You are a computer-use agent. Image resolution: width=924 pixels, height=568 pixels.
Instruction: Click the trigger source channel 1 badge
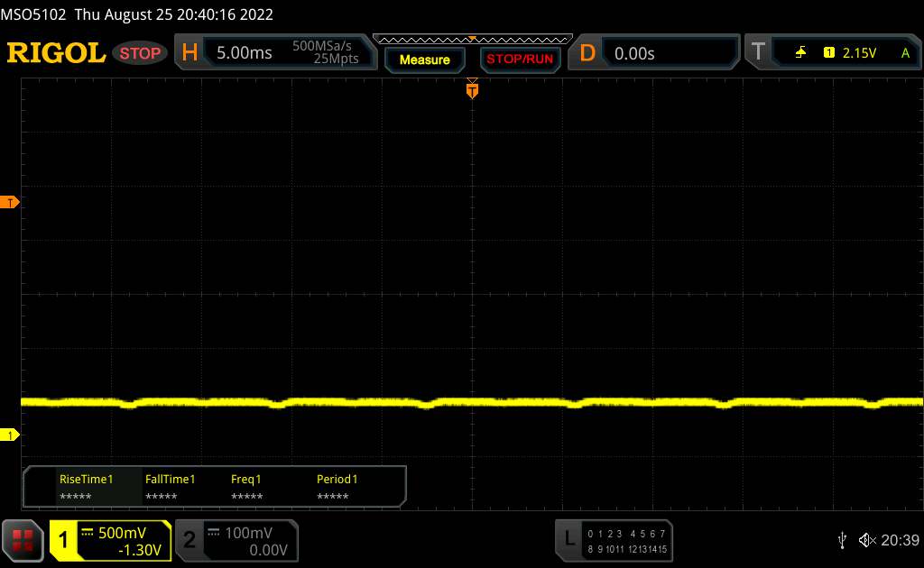coord(829,53)
